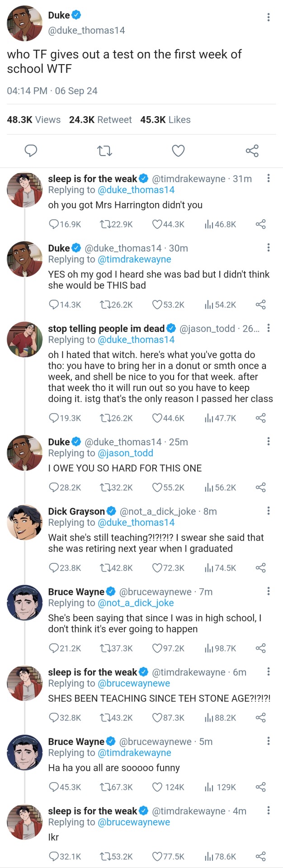
Task: Retweet Jason Todd's donut advice reply
Action: point(105,418)
